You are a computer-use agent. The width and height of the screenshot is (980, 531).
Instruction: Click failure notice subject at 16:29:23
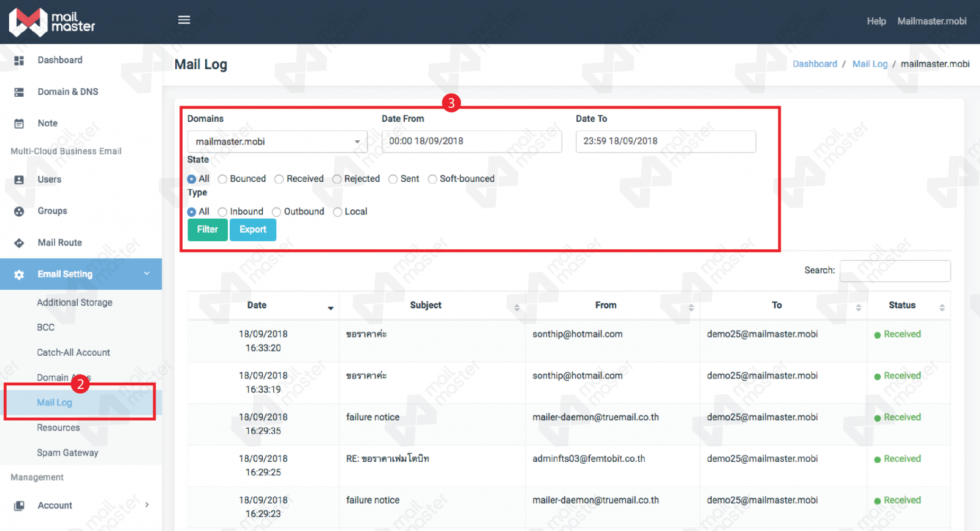click(372, 500)
